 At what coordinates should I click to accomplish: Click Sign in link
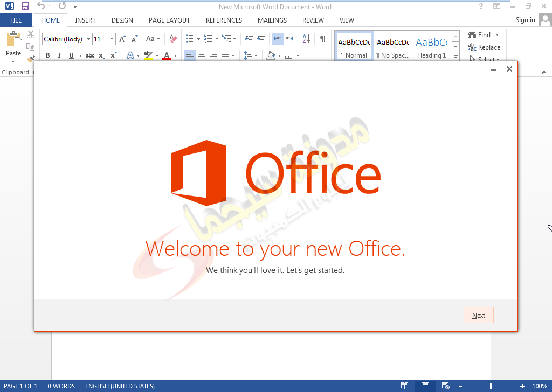tap(525, 20)
